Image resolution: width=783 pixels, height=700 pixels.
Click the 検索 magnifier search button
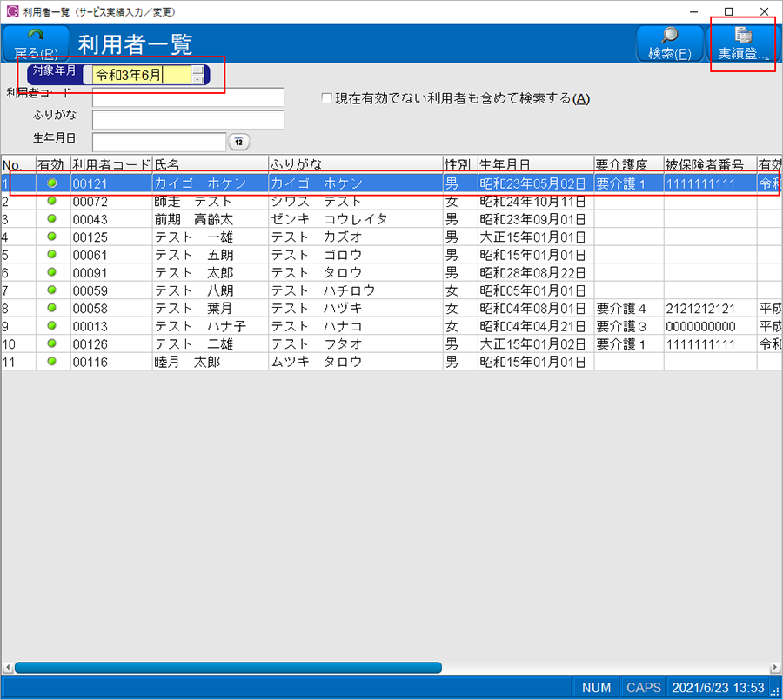click(669, 43)
